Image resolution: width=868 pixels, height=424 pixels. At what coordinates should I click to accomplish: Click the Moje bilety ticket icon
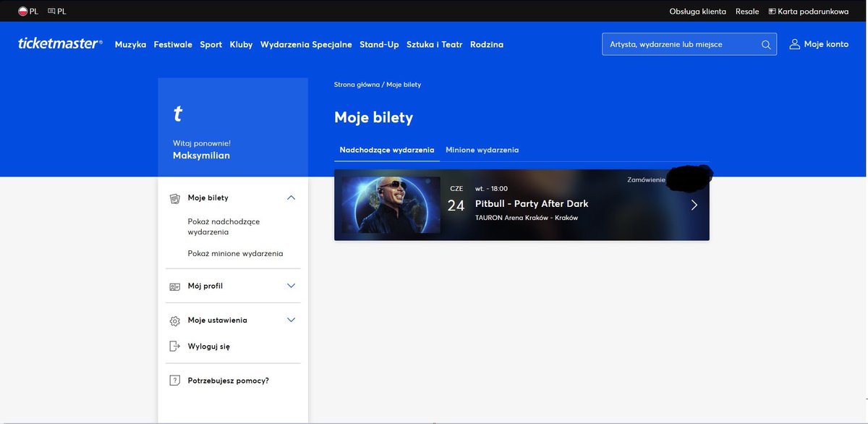pyautogui.click(x=174, y=198)
